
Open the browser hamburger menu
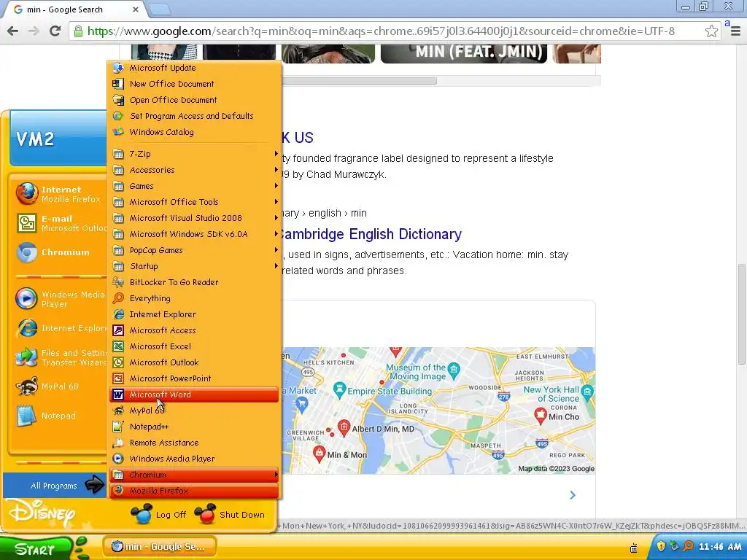pyautogui.click(x=735, y=31)
